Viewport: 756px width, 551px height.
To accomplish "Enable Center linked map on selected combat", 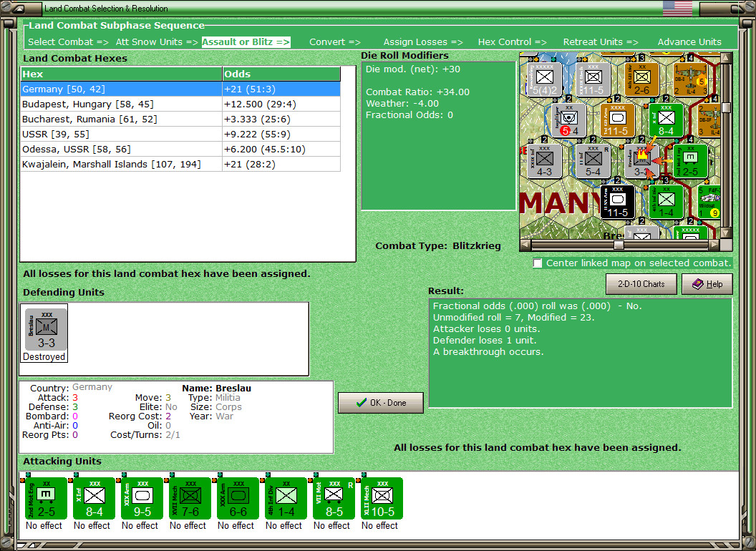I will [538, 263].
